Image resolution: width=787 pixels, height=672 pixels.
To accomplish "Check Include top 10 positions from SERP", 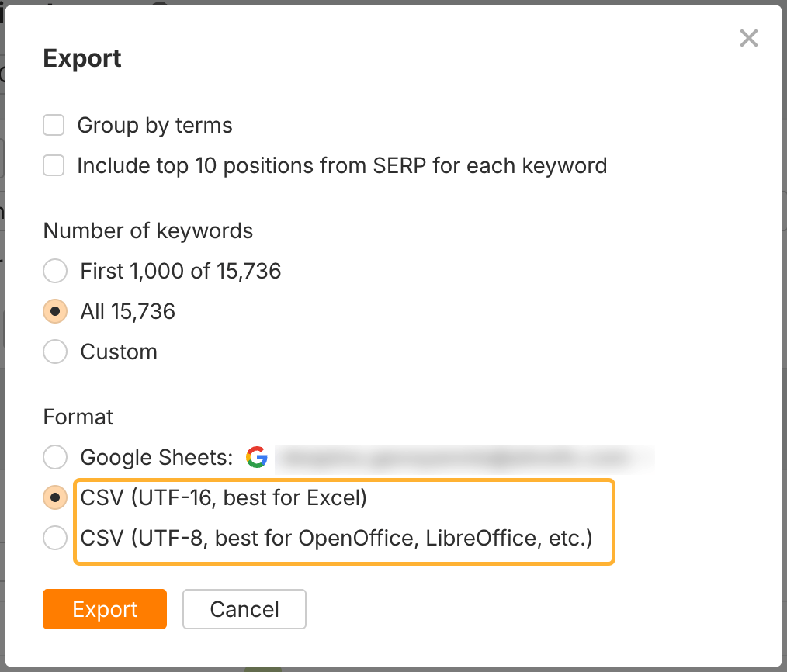I will coord(53,165).
